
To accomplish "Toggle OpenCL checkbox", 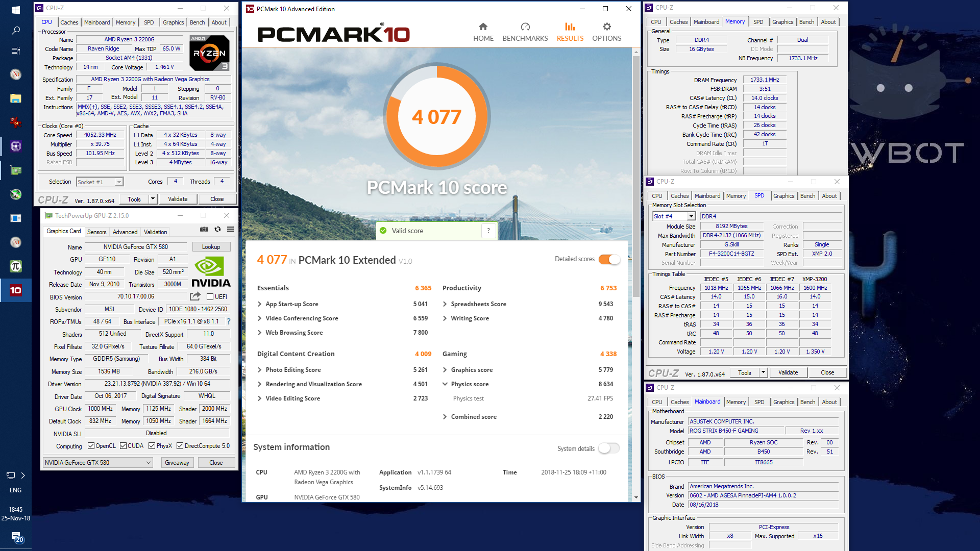I will (91, 446).
